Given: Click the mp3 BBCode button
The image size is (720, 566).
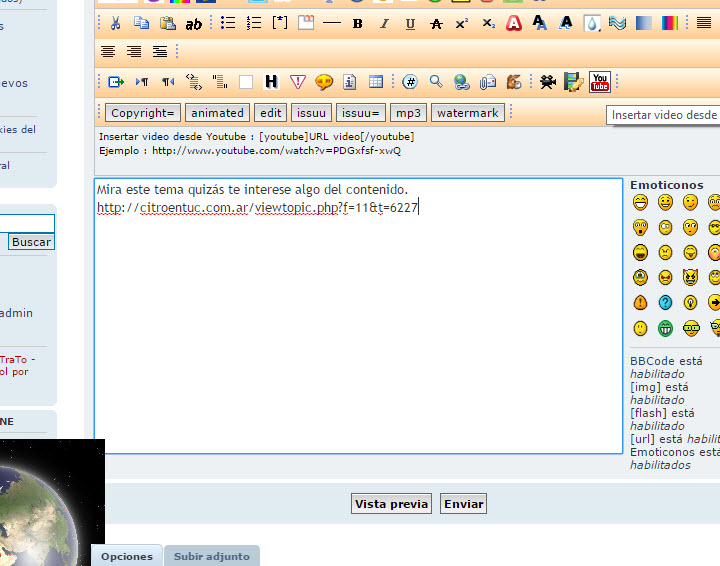Looking at the screenshot, I should pyautogui.click(x=408, y=113).
